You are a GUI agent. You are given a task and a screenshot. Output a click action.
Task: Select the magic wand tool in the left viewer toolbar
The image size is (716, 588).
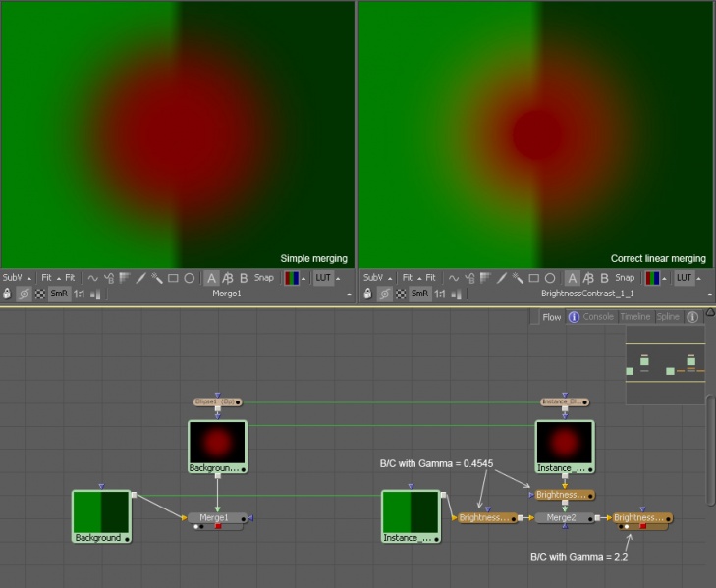(x=156, y=278)
